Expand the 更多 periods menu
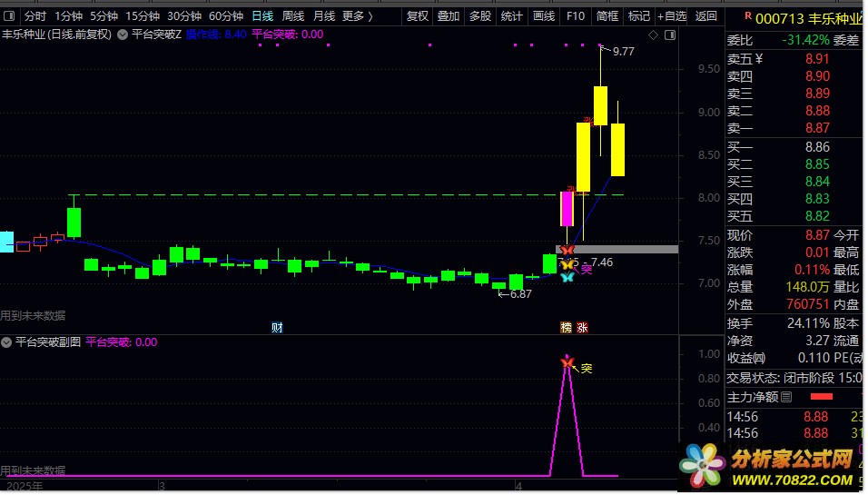This screenshot has height=495, width=868. tap(357, 16)
